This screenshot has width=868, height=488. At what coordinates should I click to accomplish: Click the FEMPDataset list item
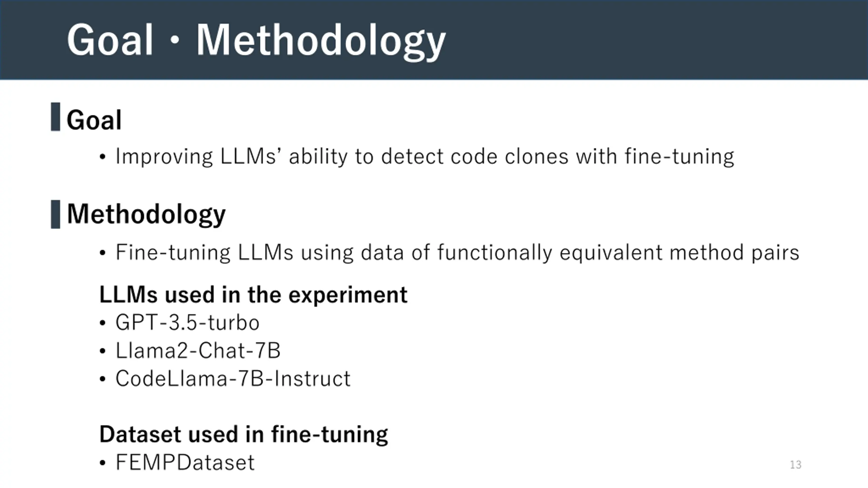[x=185, y=462]
